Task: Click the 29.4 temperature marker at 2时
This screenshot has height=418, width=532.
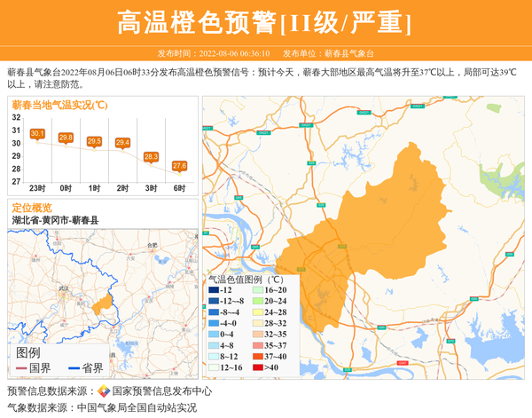Action: (x=122, y=142)
